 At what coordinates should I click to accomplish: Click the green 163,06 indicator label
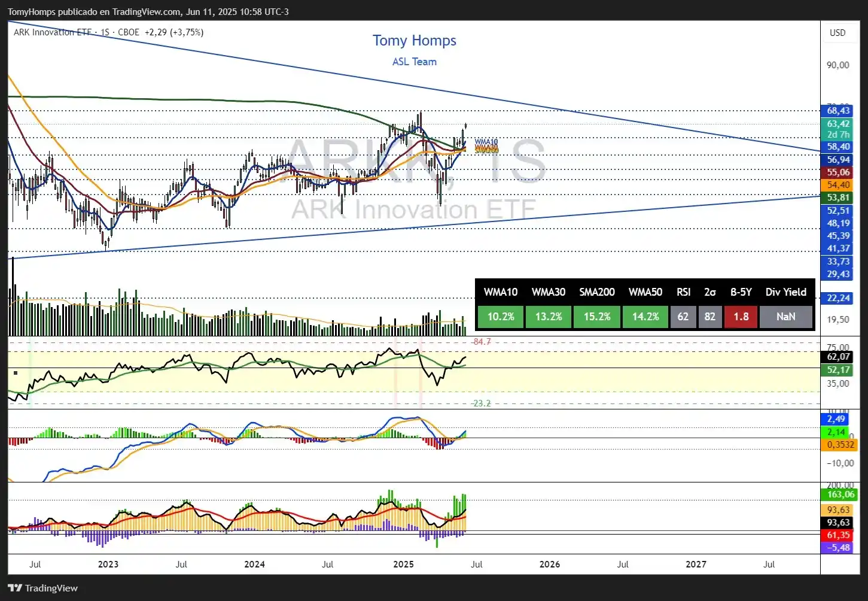840,494
